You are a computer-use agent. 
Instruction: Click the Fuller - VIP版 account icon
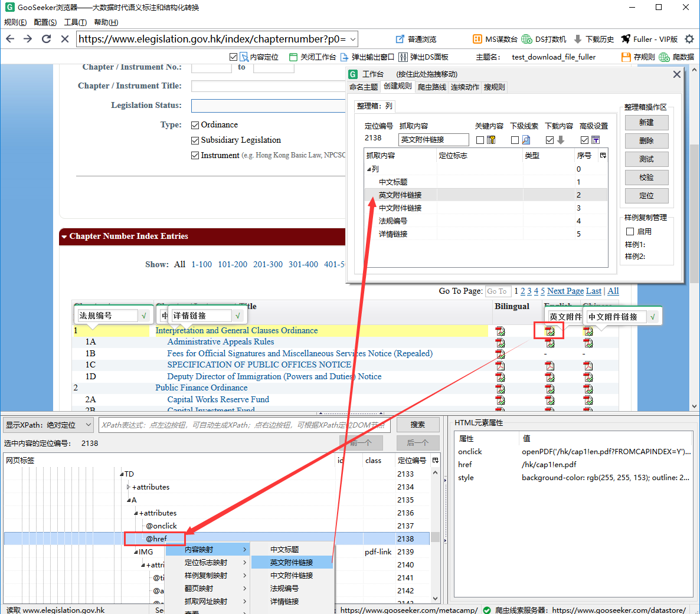pyautogui.click(x=626, y=40)
